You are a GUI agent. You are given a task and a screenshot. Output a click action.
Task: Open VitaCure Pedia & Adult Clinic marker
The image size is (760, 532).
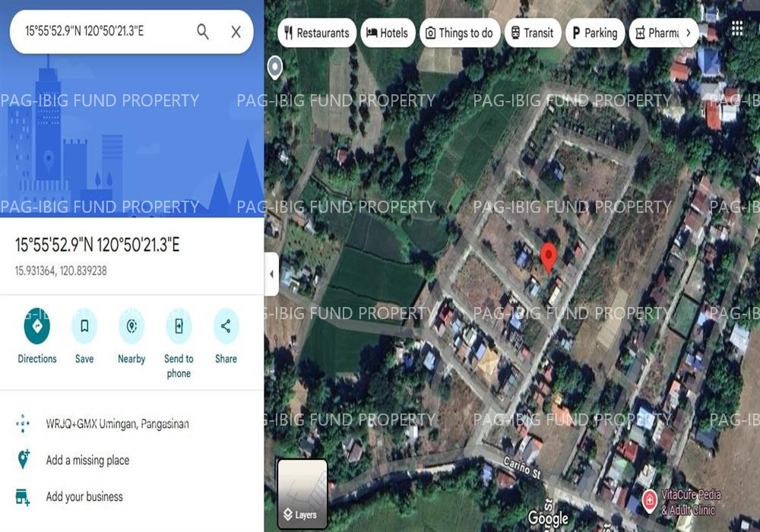pos(651,501)
